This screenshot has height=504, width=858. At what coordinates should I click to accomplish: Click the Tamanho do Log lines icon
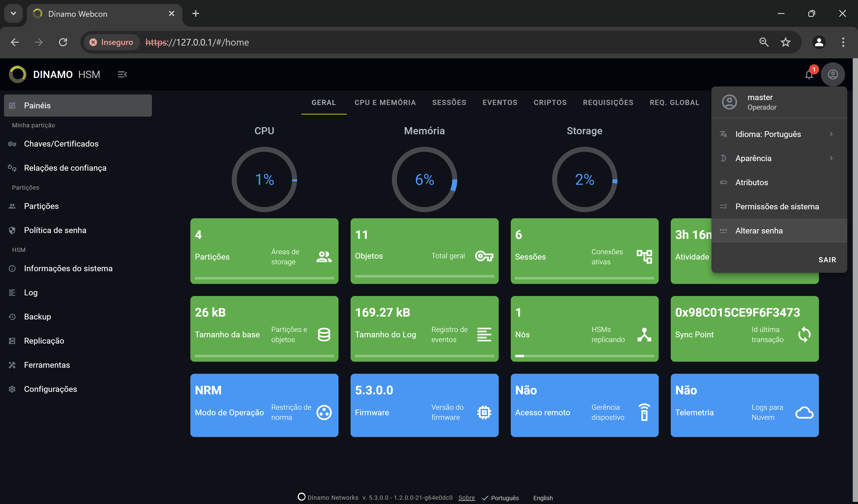(x=484, y=334)
